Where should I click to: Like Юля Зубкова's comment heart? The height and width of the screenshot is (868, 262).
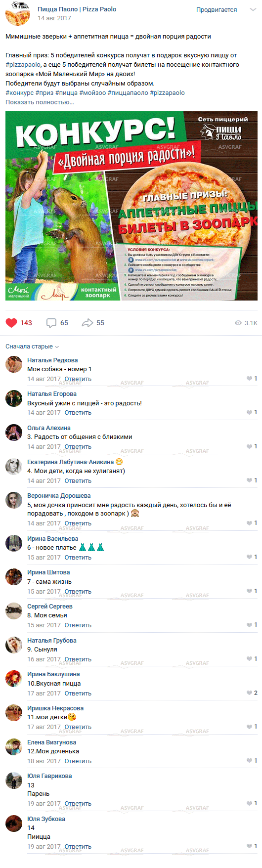(250, 846)
